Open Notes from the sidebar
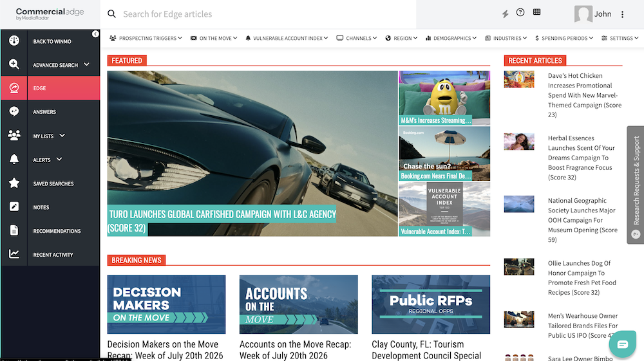The height and width of the screenshot is (361, 644). 41,207
